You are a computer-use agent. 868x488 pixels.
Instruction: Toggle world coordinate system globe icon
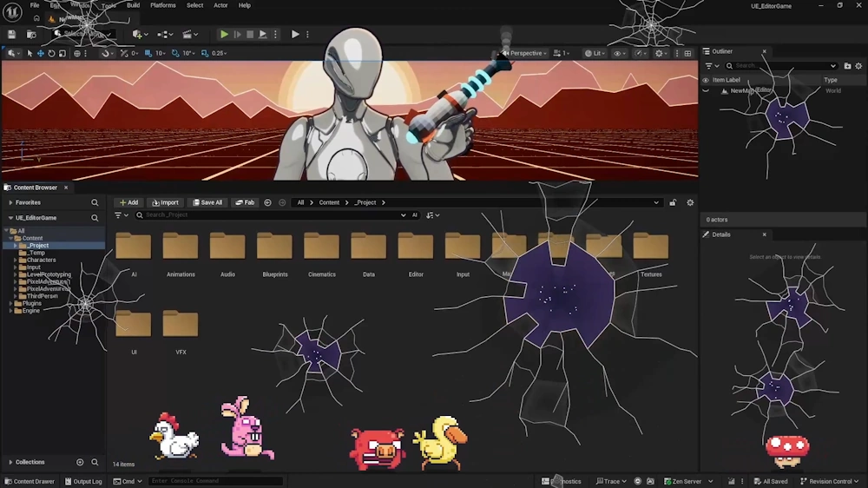click(77, 53)
